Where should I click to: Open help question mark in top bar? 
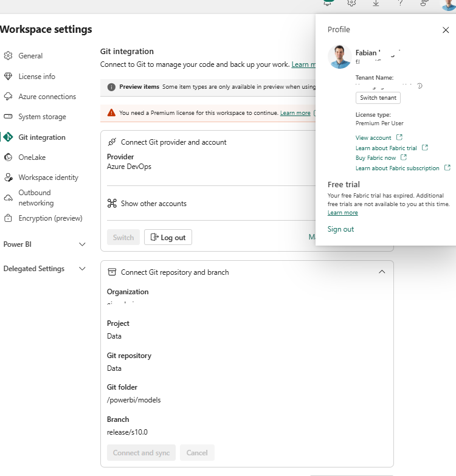coord(400,3)
